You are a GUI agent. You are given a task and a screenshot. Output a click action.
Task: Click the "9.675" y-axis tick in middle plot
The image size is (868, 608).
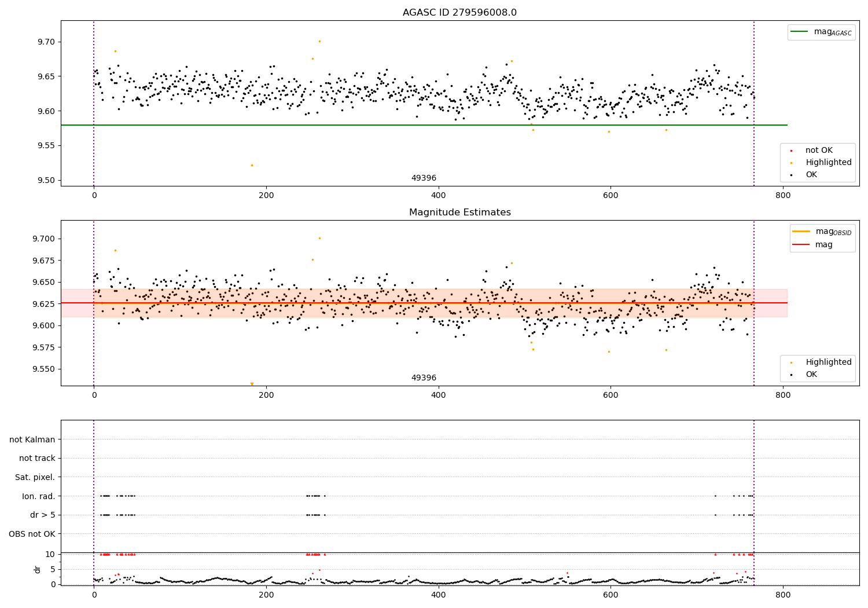[45, 261]
